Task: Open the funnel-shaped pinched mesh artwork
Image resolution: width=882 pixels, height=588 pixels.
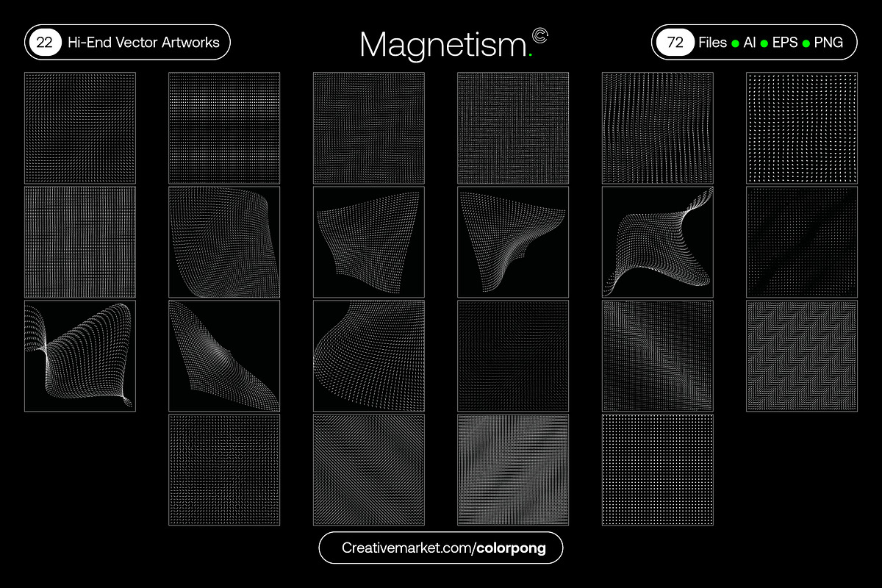Action: pos(513,242)
